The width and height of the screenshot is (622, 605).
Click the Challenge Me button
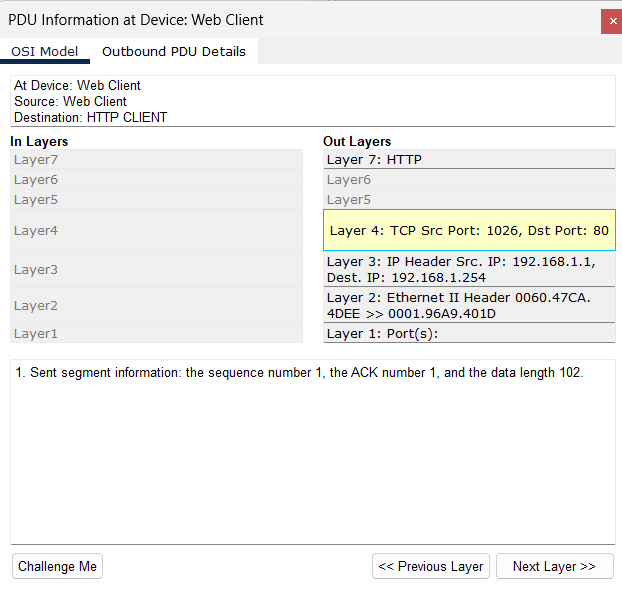[57, 566]
